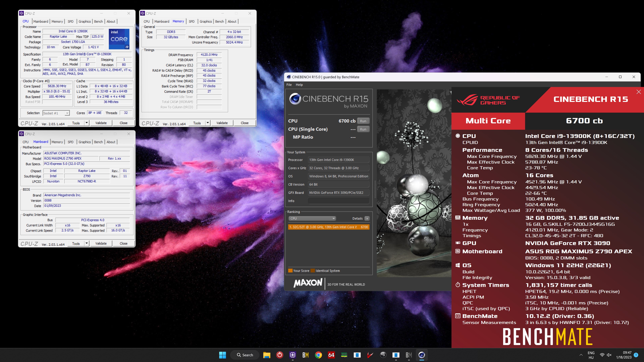644x362 pixels.
Task: Click the Windows OS icon in BenchMate panel
Action: click(458, 265)
